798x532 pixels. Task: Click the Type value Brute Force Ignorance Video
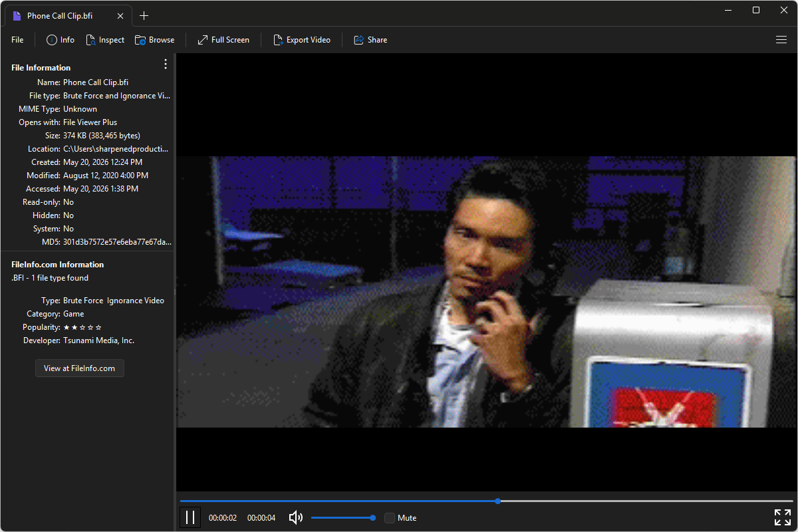(114, 301)
